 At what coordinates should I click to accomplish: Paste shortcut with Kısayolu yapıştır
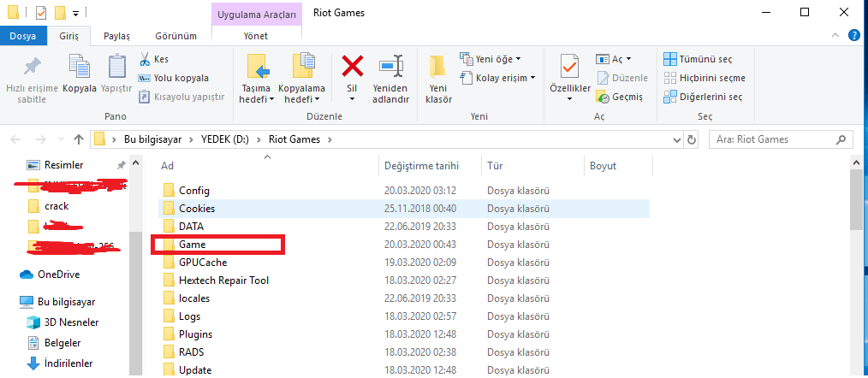pyautogui.click(x=181, y=97)
